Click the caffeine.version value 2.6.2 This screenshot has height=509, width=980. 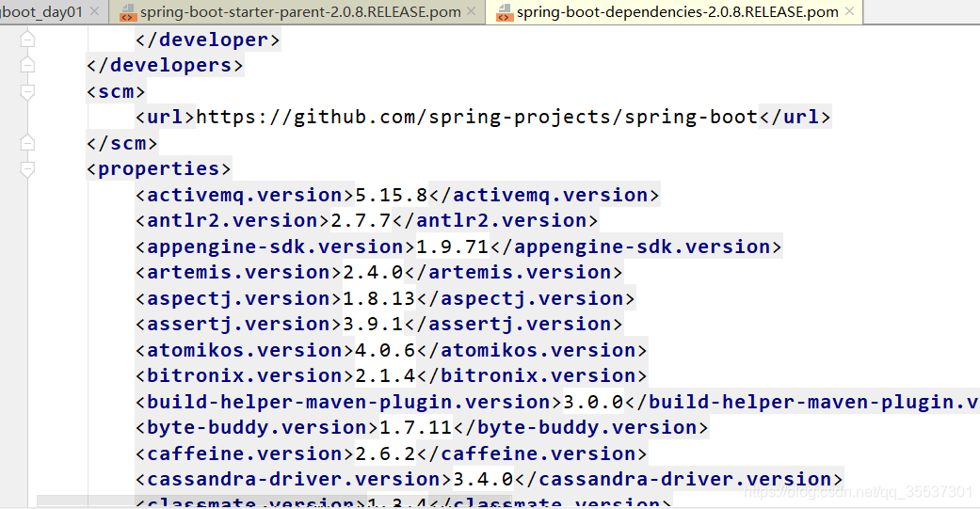click(386, 454)
